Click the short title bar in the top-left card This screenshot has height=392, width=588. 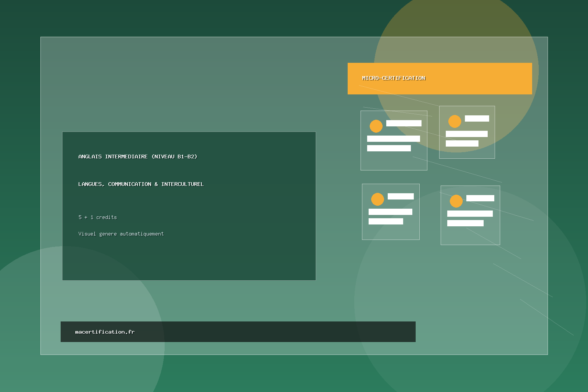[404, 123]
